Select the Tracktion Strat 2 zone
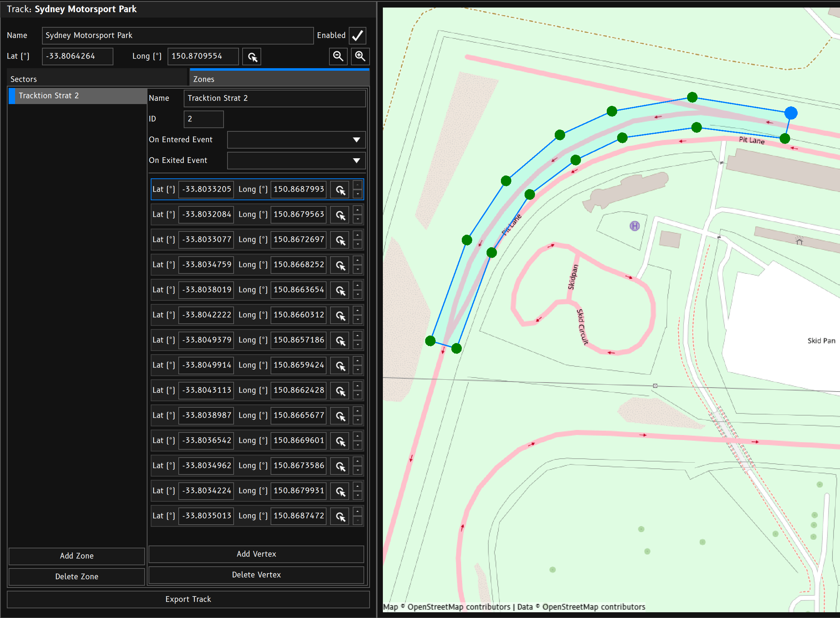The image size is (840, 618). (78, 96)
